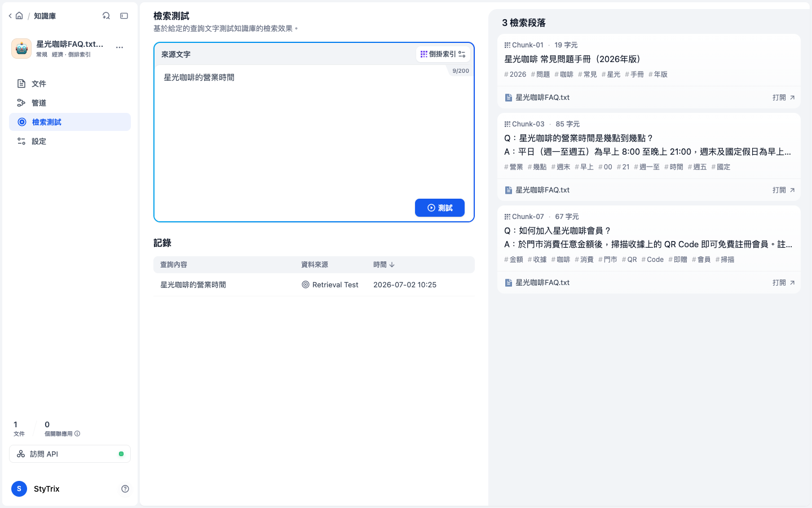This screenshot has width=812, height=508.
Task: Click the help question mark icon
Action: click(125, 489)
